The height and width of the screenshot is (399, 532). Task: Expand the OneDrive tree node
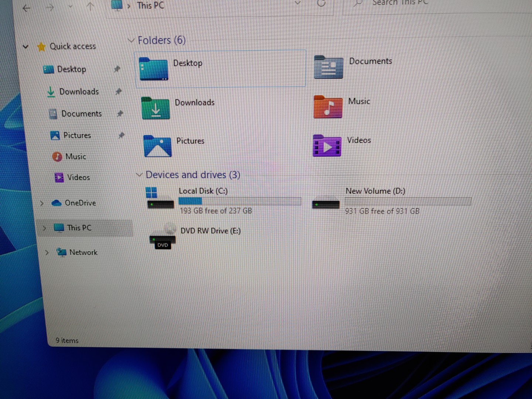point(42,203)
